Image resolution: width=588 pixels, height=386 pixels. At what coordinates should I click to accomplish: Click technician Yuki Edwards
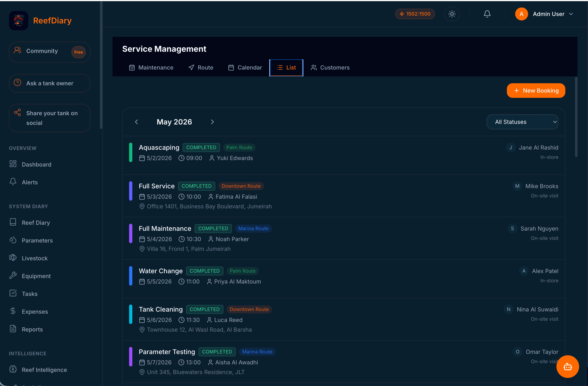click(235, 158)
